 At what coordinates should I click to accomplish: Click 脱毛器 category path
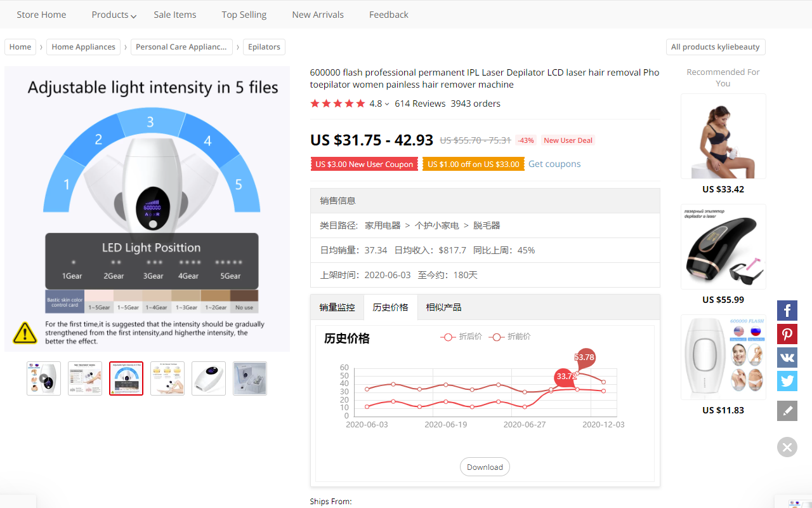[x=487, y=225]
